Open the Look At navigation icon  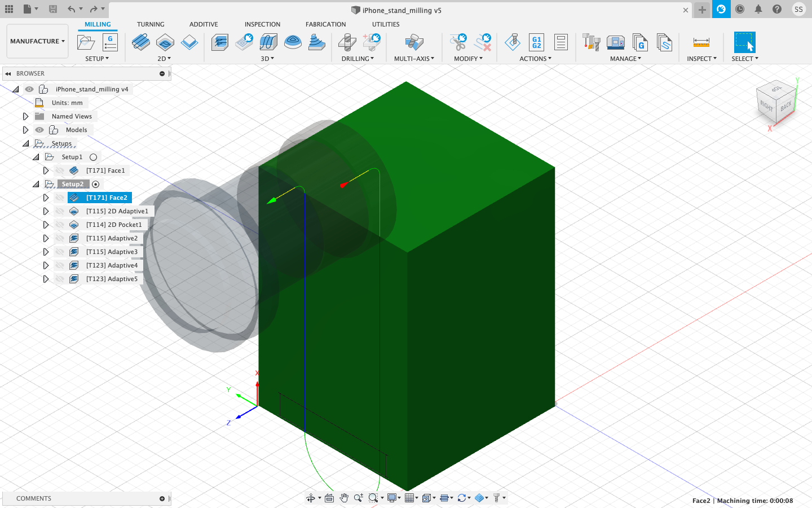coord(329,498)
